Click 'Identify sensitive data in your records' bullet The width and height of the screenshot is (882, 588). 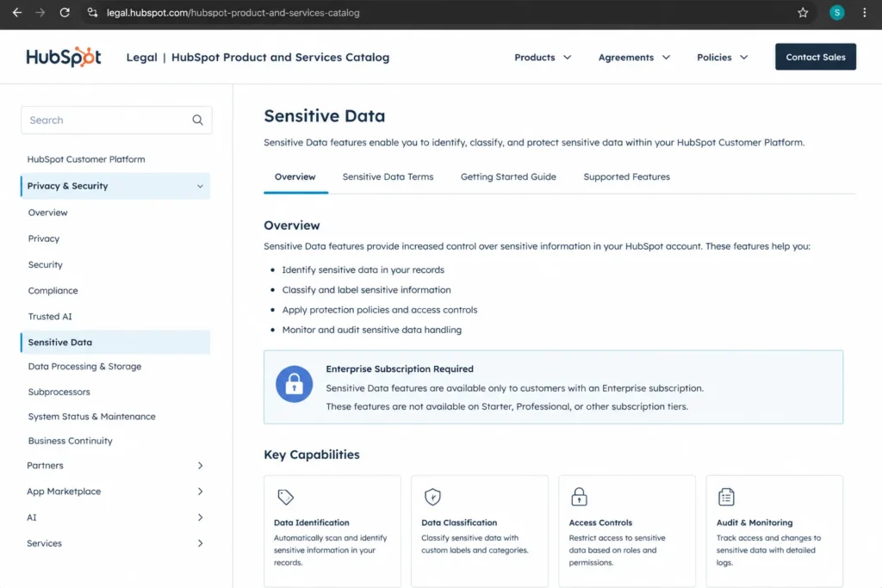click(363, 269)
